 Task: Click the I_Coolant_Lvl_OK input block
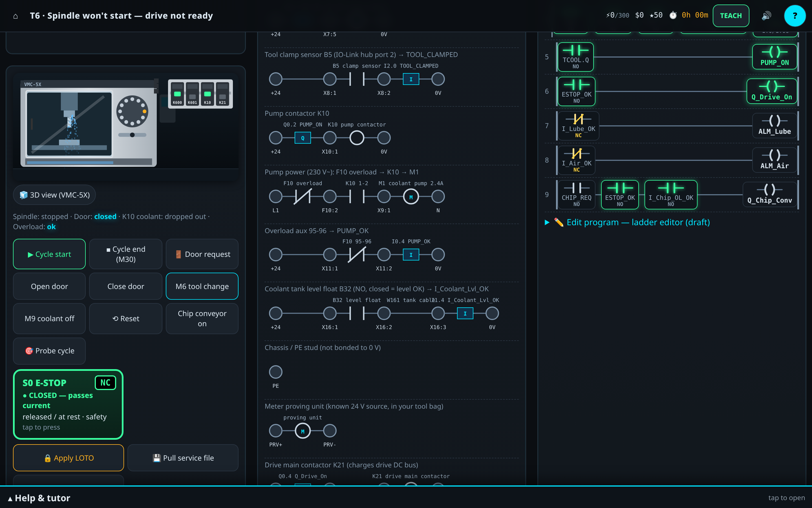[465, 314]
